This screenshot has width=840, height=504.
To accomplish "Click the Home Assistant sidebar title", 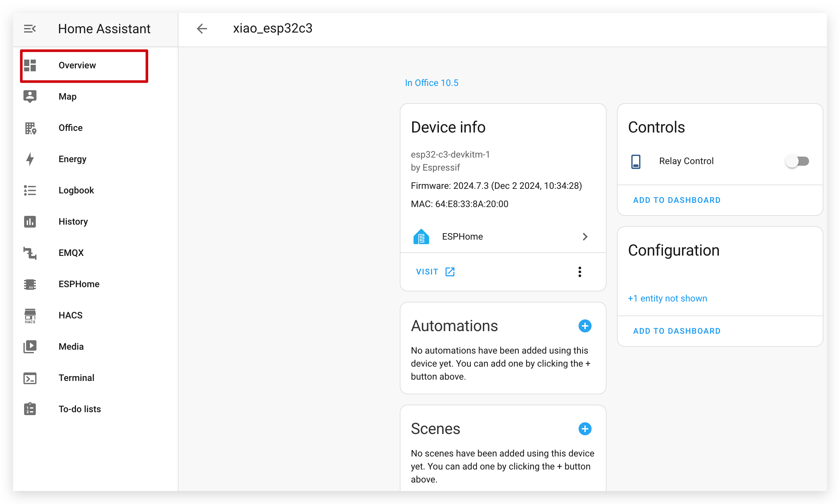I will point(104,29).
